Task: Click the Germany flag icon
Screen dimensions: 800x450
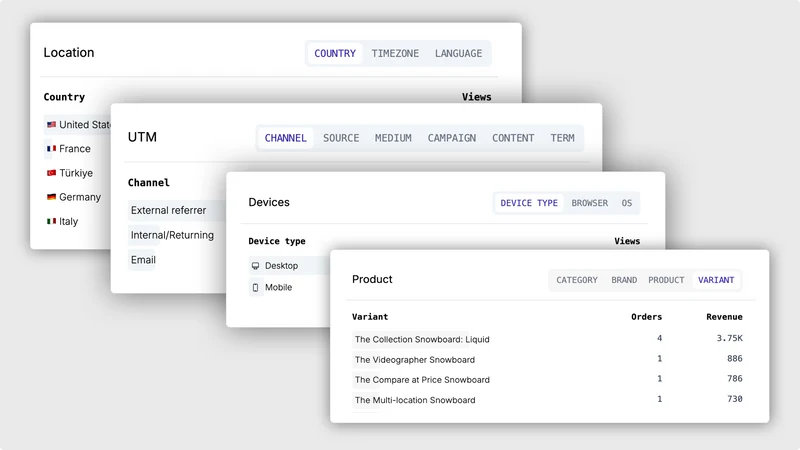Action: point(52,197)
